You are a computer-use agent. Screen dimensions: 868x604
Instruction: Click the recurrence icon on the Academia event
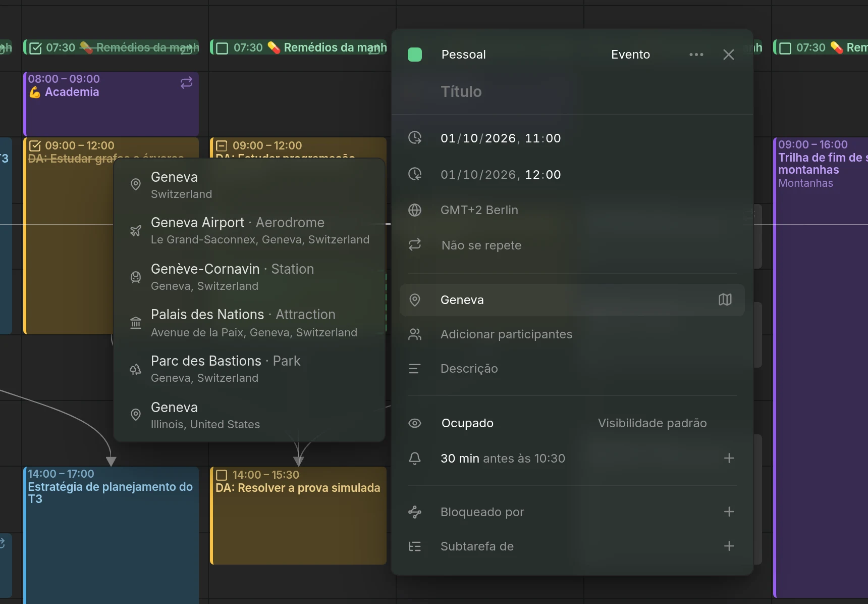point(187,82)
